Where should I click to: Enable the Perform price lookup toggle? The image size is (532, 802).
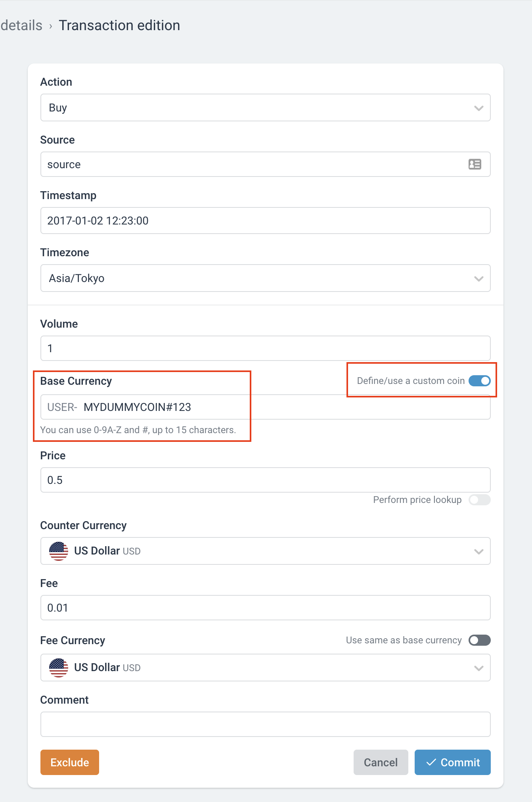tap(479, 500)
